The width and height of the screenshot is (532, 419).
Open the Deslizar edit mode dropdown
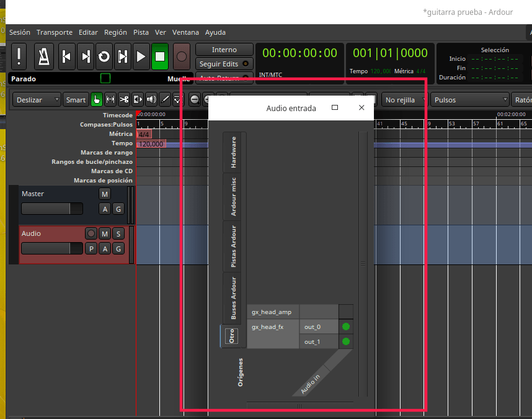tap(38, 99)
